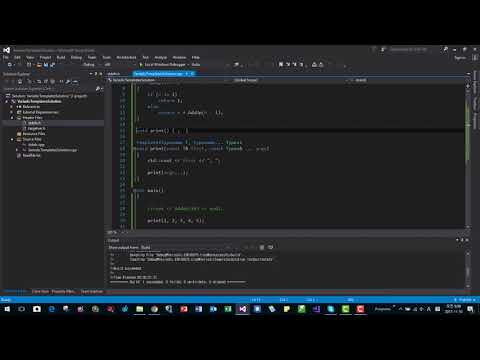Viewport: 480px width, 360px height.
Task: Open File Explorer from the taskbar
Action: pyautogui.click(x=139, y=309)
